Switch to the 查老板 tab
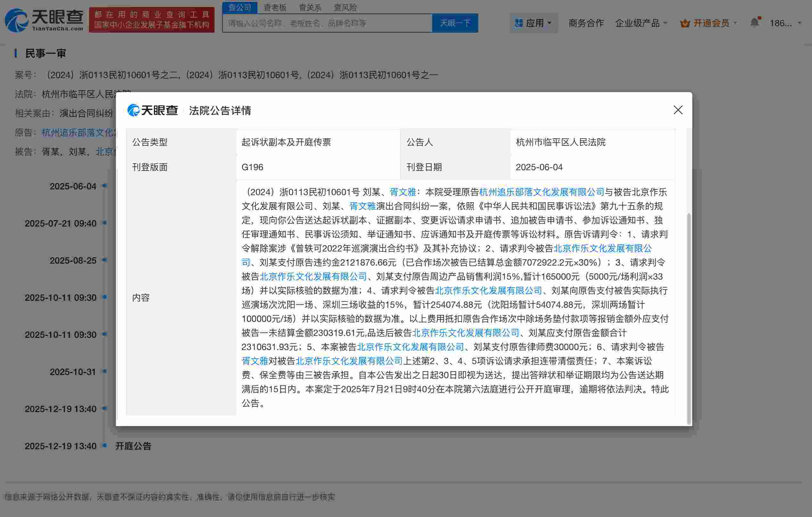This screenshot has height=517, width=812. 275,7
